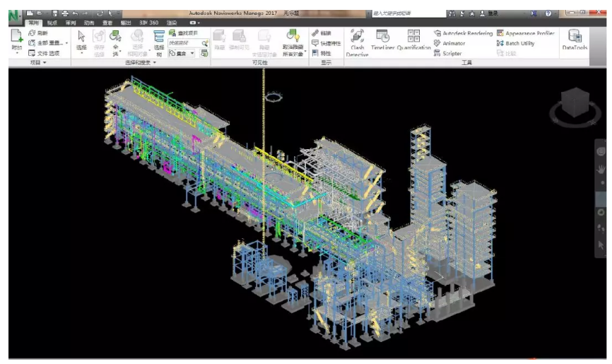Open the 集合 (Sets) dropdown

pos(182,53)
